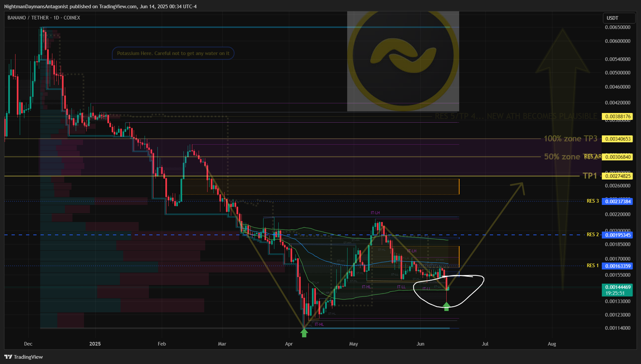Select the IT-HL label near April low
Viewport: 641px width, 364px height.
[x=319, y=324]
